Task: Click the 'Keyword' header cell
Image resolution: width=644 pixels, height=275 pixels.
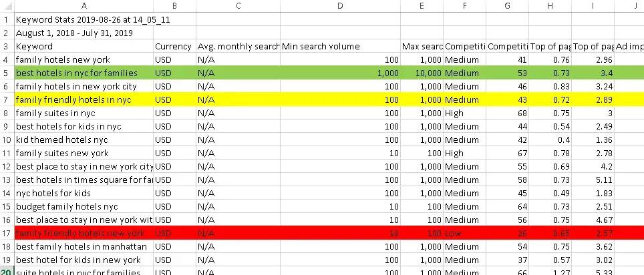Action: tap(84, 46)
